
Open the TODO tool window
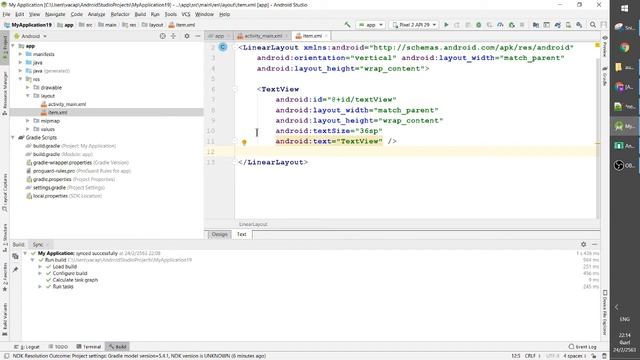(x=58, y=347)
